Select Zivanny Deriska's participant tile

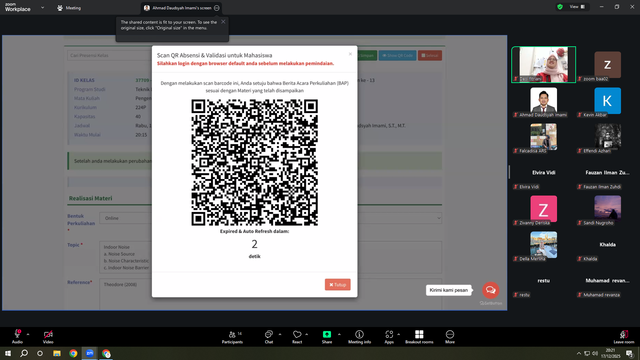pyautogui.click(x=543, y=209)
